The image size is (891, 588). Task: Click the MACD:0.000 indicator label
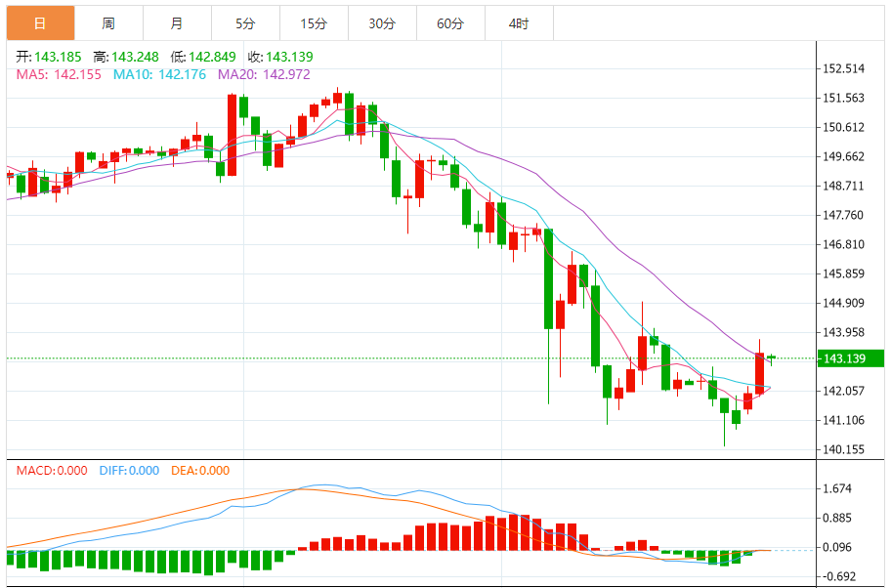[52, 471]
